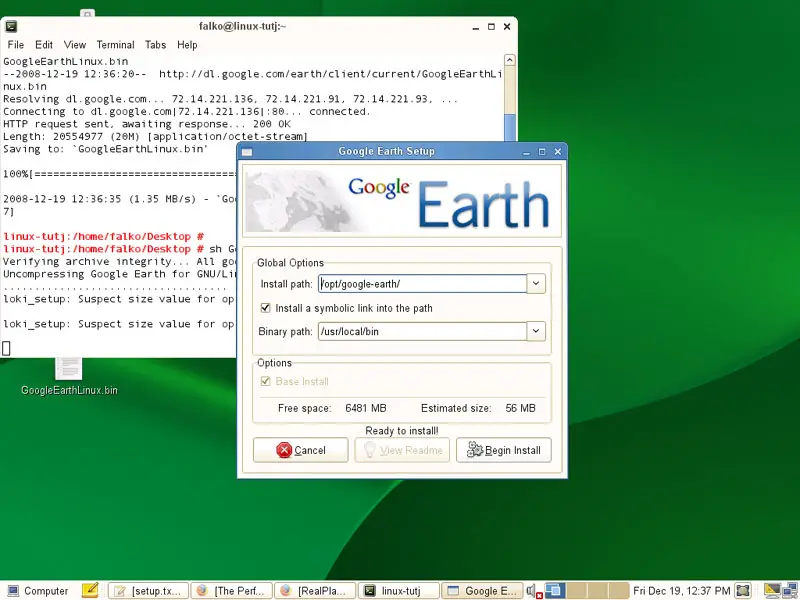Click the yellow notes icon in the panel
800x600 pixels.
click(x=90, y=590)
